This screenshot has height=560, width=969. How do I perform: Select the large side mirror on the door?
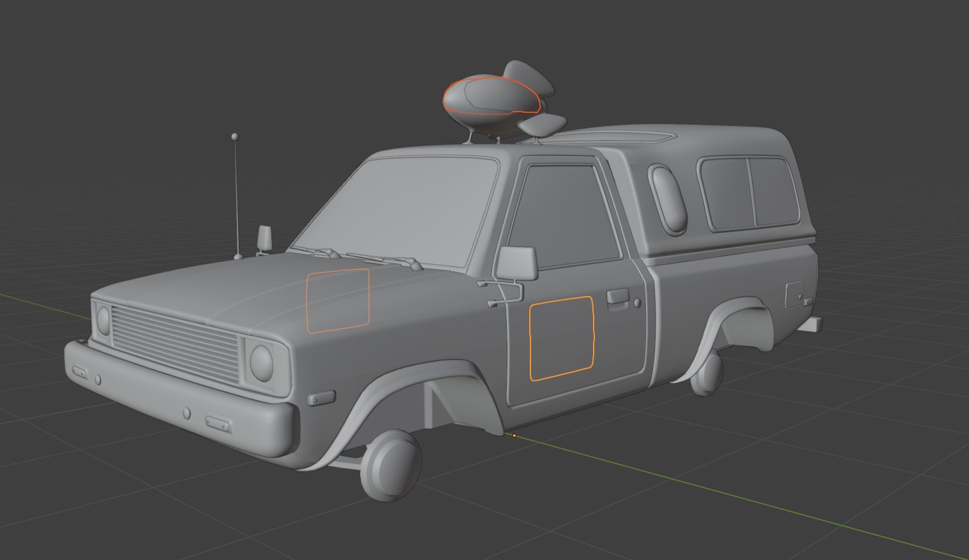coord(516,263)
